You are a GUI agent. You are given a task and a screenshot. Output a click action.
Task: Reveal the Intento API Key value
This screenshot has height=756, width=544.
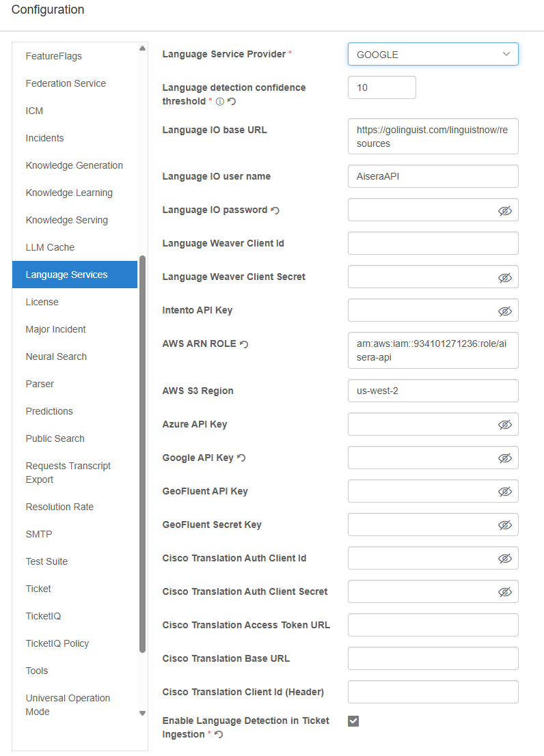coord(504,311)
